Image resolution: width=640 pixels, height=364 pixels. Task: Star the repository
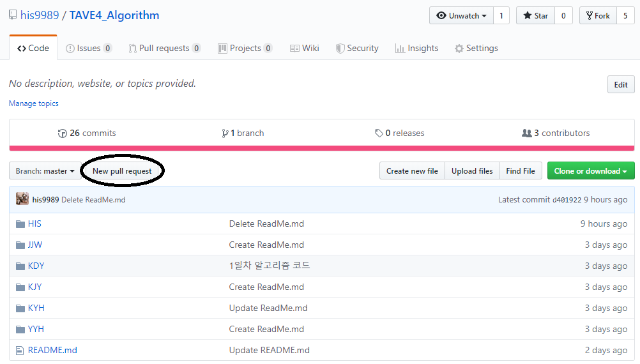click(x=535, y=15)
